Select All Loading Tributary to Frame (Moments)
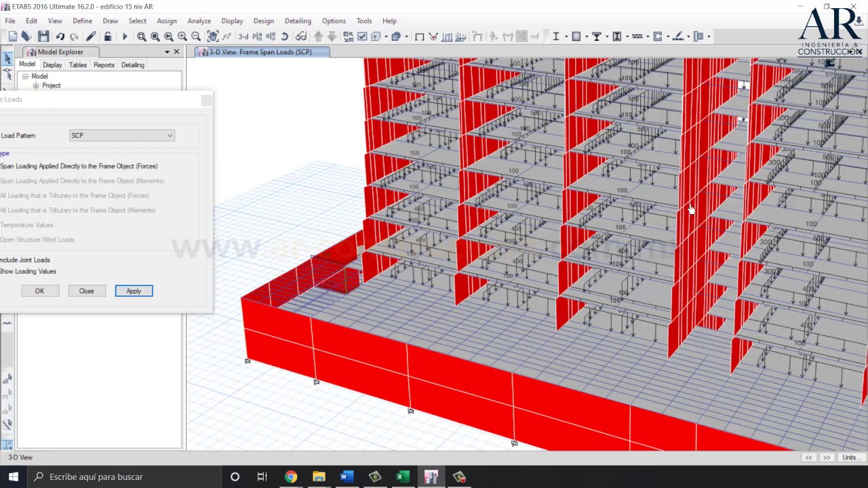The image size is (868, 488). (x=78, y=210)
